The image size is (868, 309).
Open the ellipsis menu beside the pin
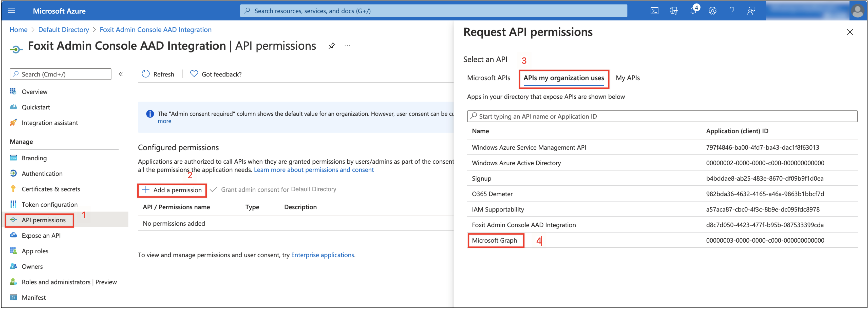click(347, 46)
